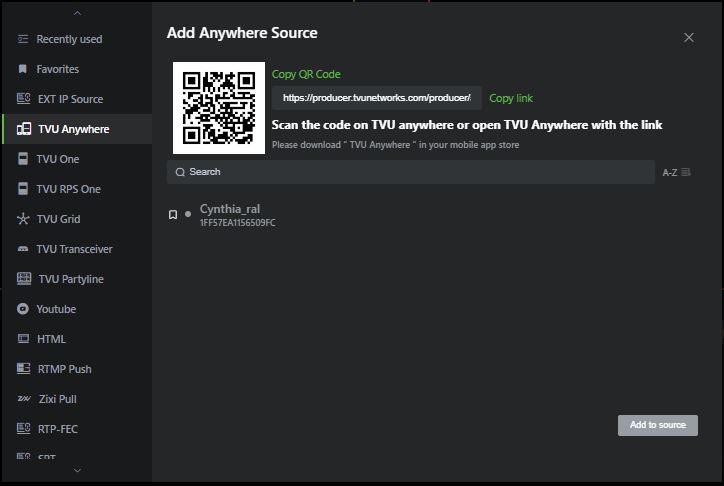Toggle the A-Z sort order
This screenshot has width=724, height=486.
(x=676, y=173)
